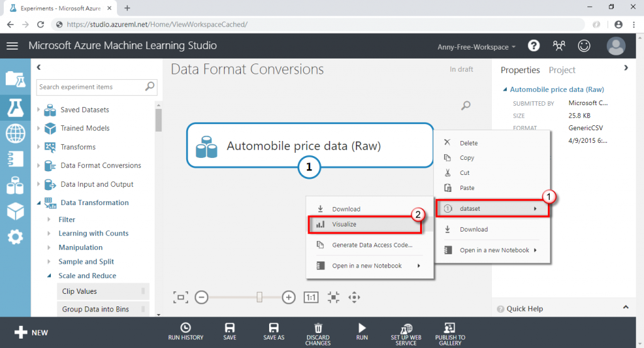Click the fit-to-screen zoom icon
This screenshot has width=644, height=348.
[180, 297]
